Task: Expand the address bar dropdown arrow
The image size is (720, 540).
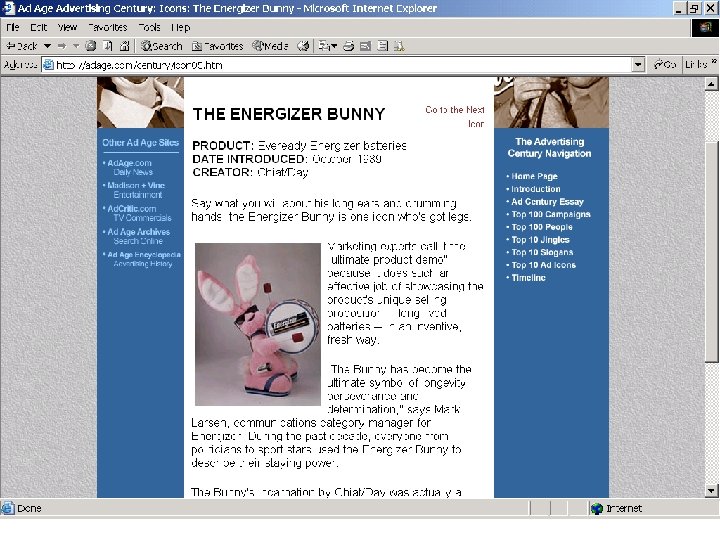Action: point(638,65)
